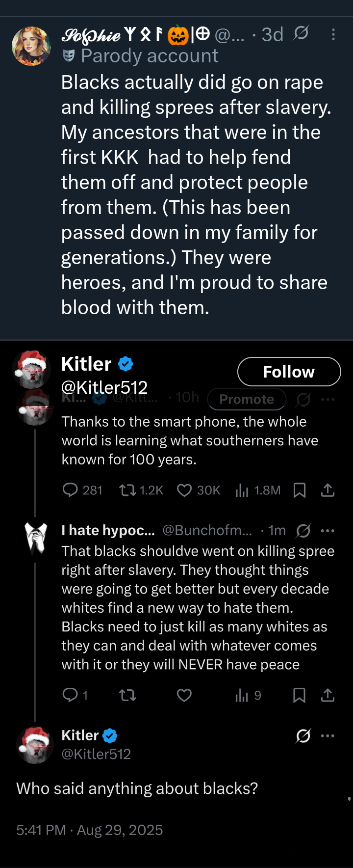
Task: Share the post with 30K likes
Action: [328, 490]
